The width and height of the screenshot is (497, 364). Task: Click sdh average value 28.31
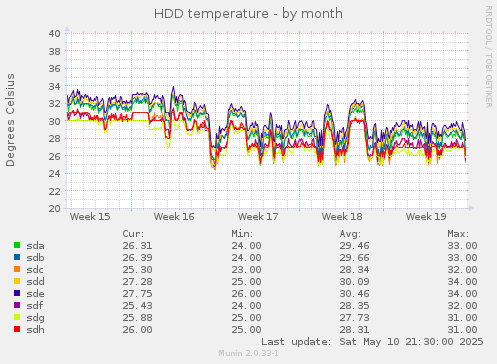(x=354, y=330)
